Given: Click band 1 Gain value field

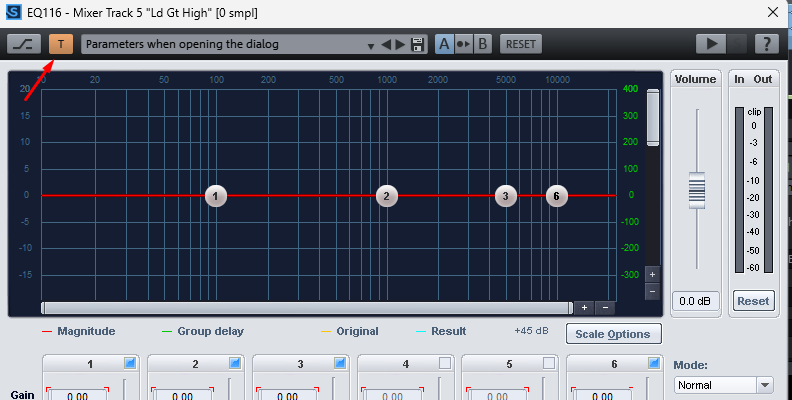Looking at the screenshot, I should point(77,394).
